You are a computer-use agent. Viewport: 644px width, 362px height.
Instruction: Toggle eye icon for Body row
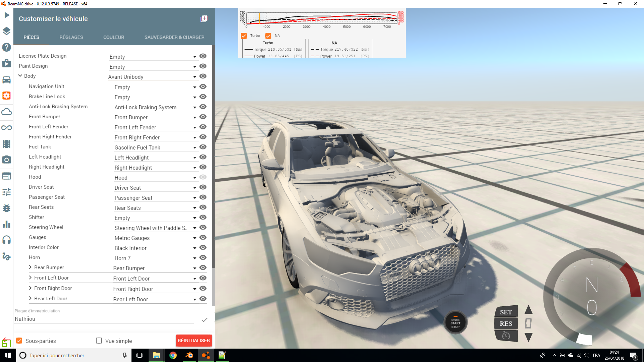[x=203, y=76]
